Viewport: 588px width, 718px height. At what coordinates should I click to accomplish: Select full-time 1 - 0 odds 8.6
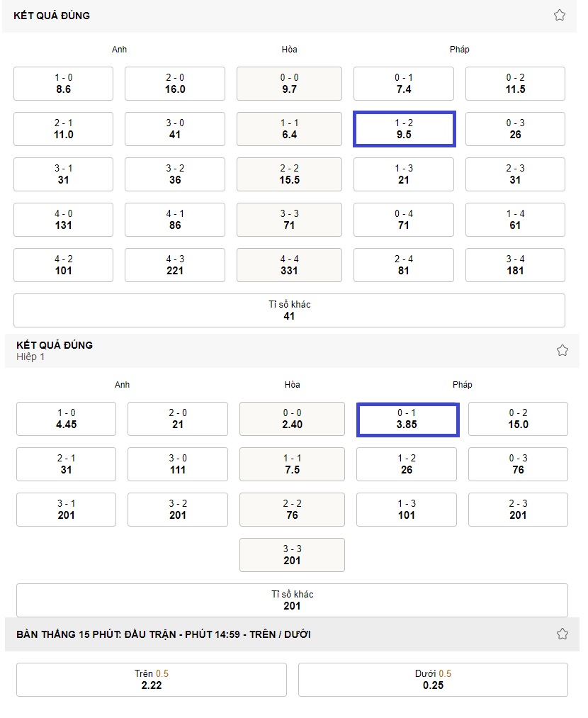pos(63,84)
